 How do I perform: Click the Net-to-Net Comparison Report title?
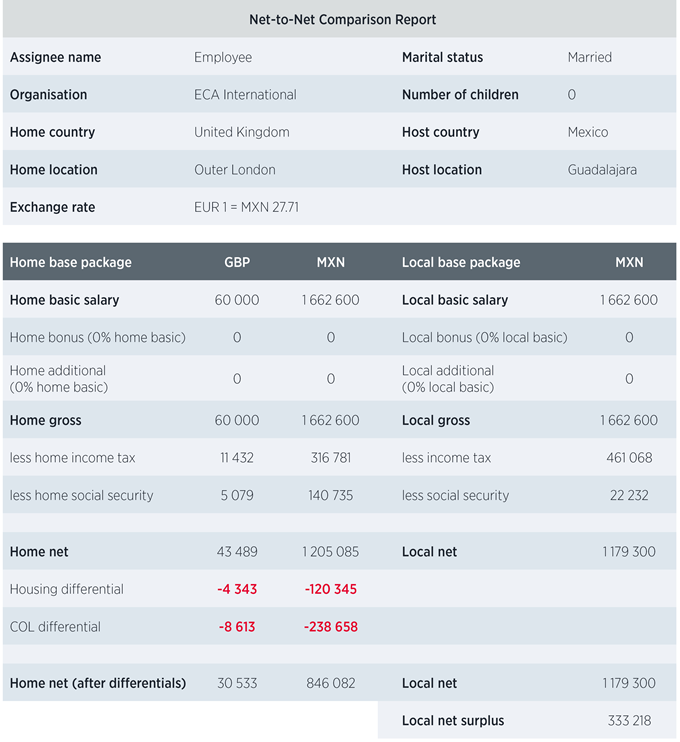click(342, 19)
